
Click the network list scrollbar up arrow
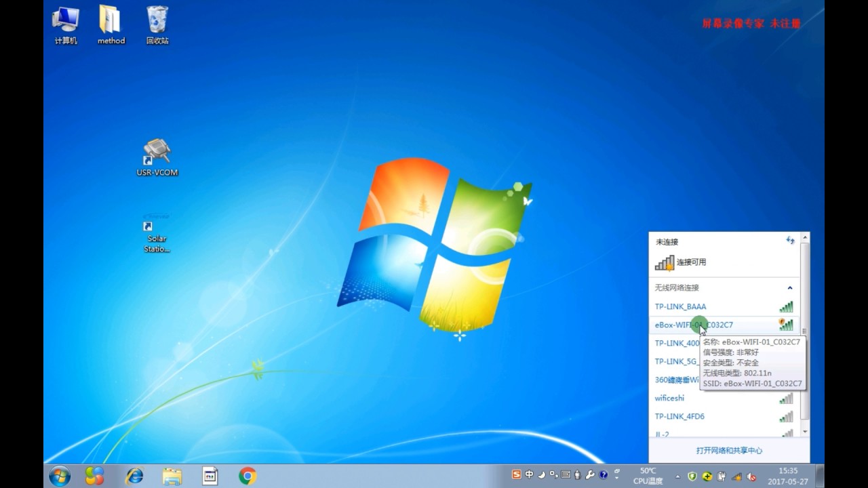pos(805,237)
